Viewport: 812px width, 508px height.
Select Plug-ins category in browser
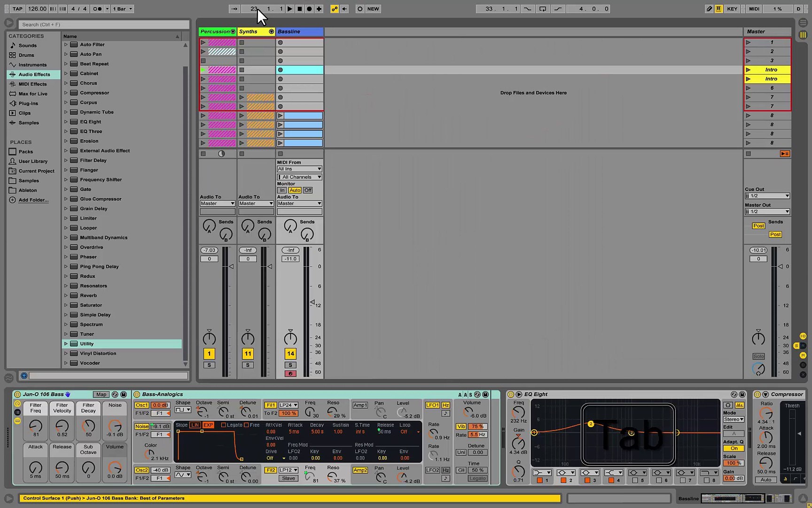(x=28, y=103)
